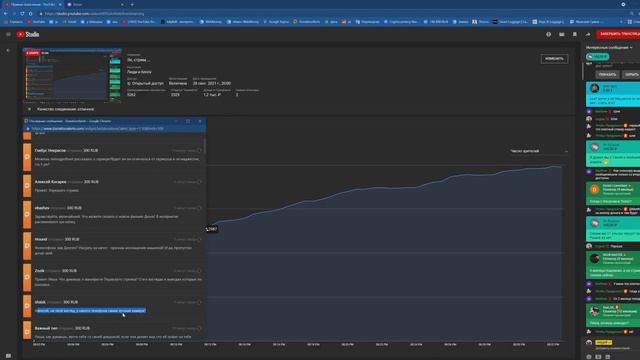Toggle read circle for Алексей Косарев donation
Screen dimensions: 640x360
(199, 182)
